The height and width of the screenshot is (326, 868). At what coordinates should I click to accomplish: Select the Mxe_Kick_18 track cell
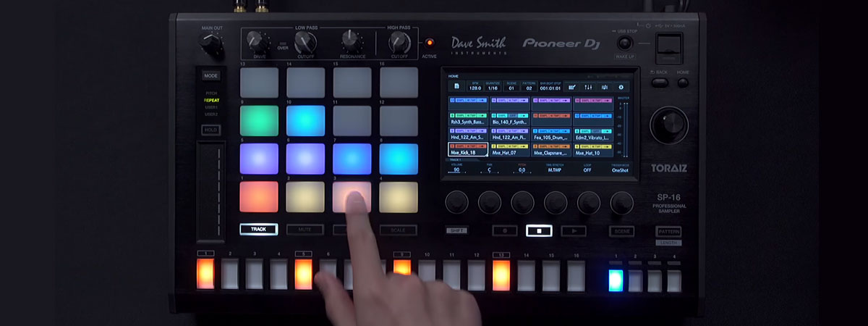468,150
